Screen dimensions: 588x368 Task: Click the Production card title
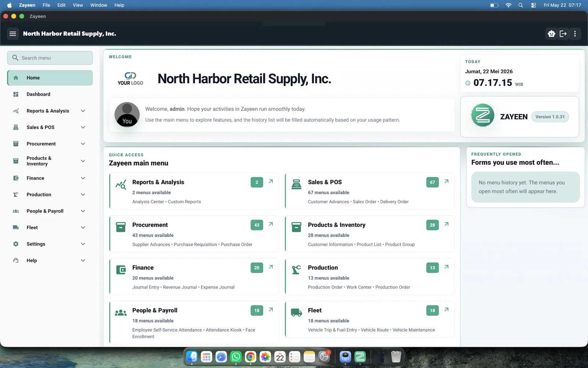tap(323, 268)
